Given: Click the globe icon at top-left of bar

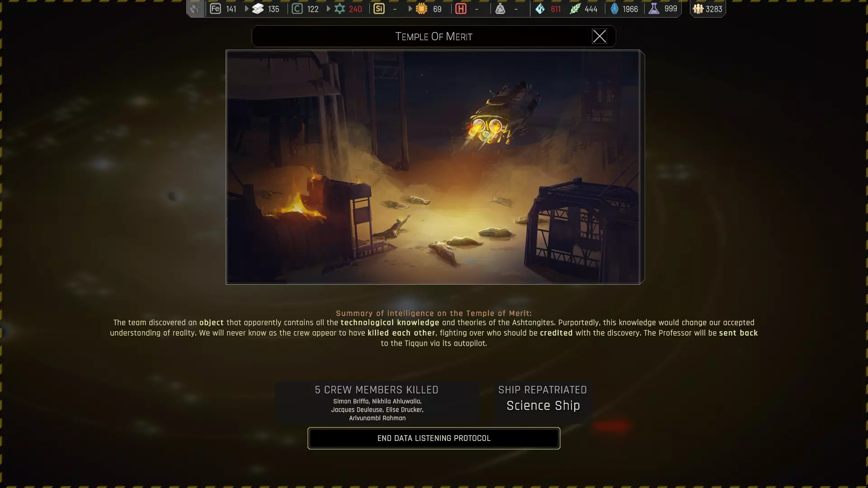Looking at the screenshot, I should [x=195, y=9].
